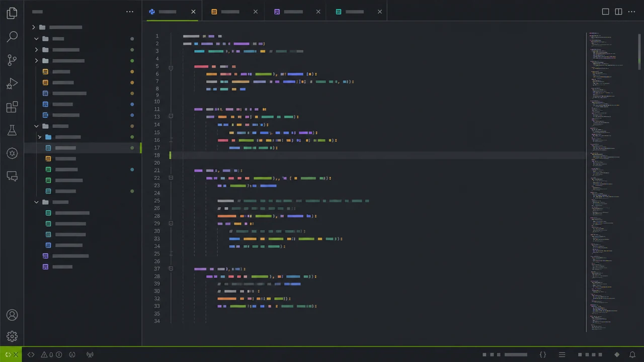
Task: Click the errors and warnings count in status bar
Action: pyautogui.click(x=51, y=354)
